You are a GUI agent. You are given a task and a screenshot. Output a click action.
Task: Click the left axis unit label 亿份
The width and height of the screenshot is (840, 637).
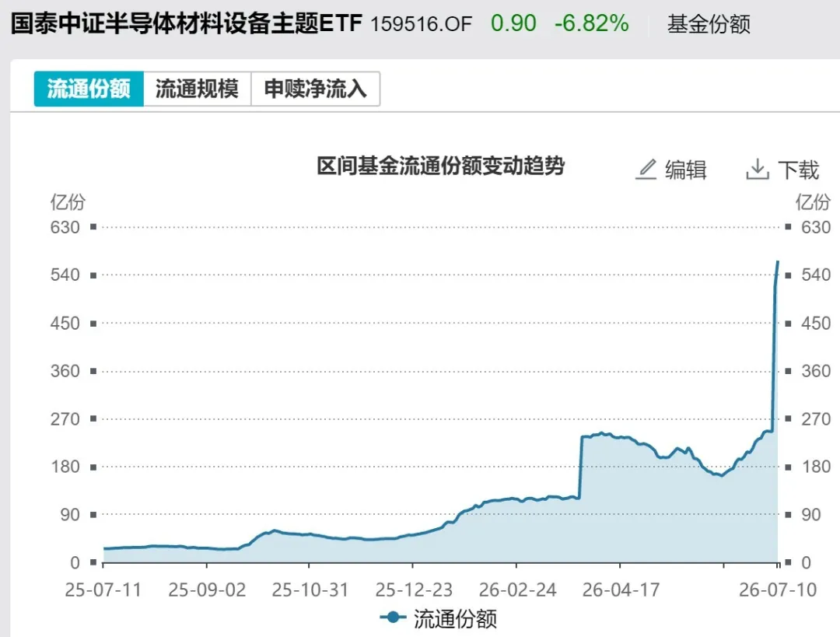point(68,202)
